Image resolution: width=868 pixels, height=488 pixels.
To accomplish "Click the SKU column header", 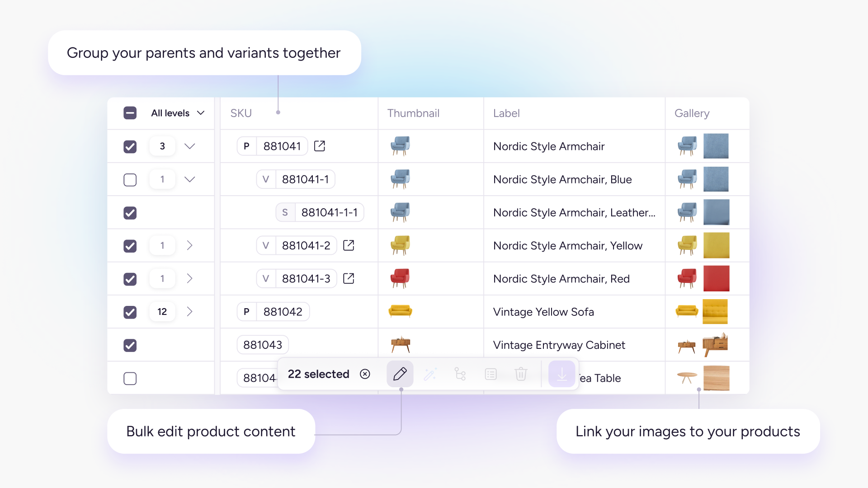I will click(241, 113).
